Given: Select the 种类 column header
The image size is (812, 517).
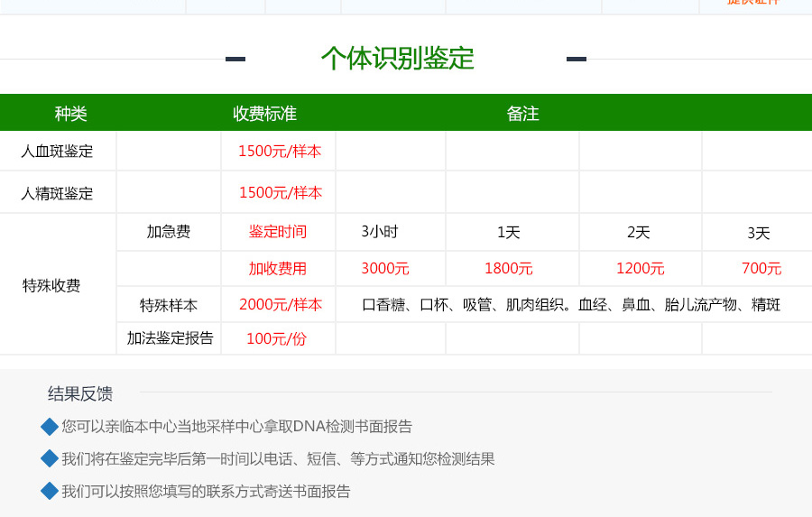Looking at the screenshot, I should (70, 114).
